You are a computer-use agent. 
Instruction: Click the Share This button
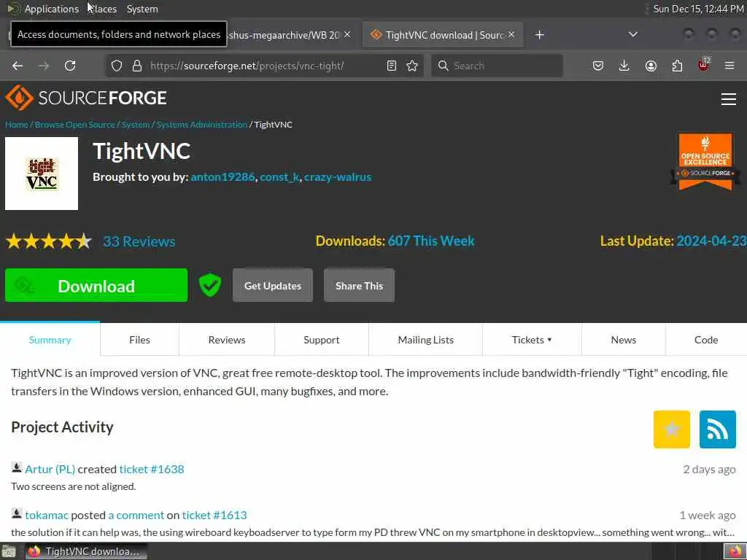coord(359,285)
